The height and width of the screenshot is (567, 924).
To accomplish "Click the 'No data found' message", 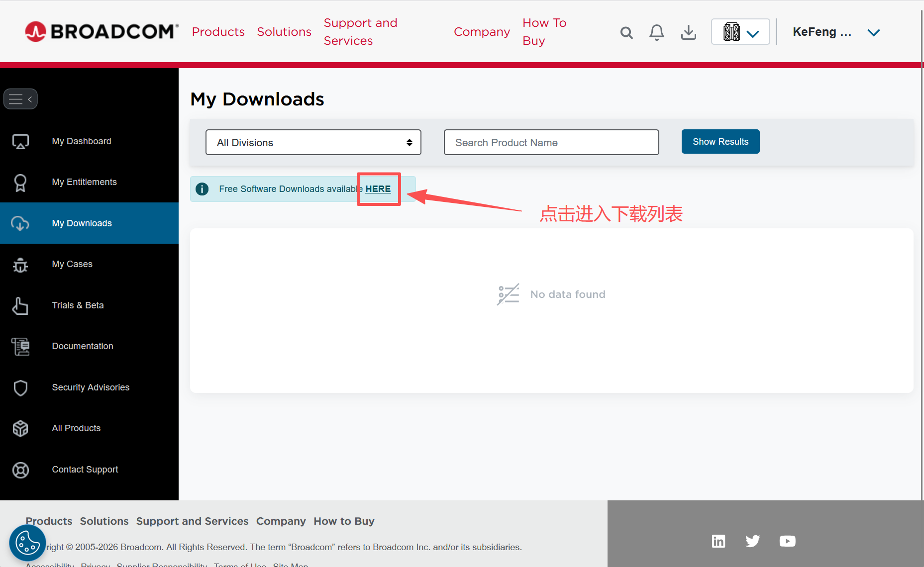I will (568, 294).
